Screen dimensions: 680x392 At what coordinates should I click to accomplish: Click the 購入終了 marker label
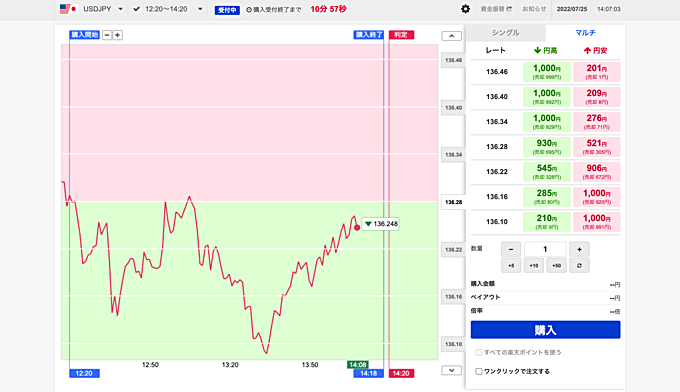tap(369, 35)
